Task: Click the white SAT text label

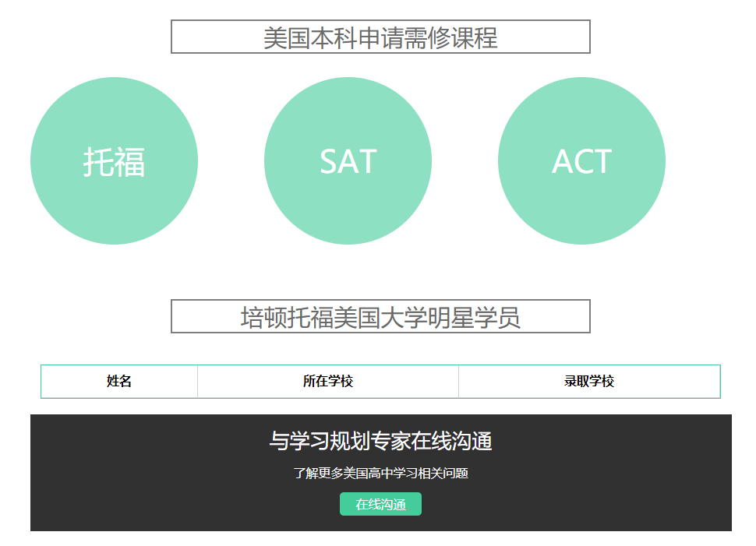Action: point(348,162)
